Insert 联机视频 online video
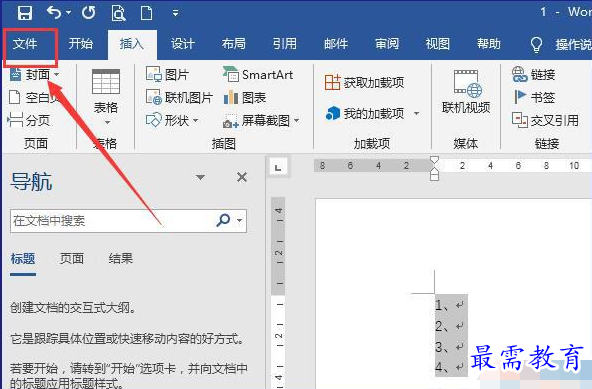Screen dimensions: 592x389 tap(466, 92)
